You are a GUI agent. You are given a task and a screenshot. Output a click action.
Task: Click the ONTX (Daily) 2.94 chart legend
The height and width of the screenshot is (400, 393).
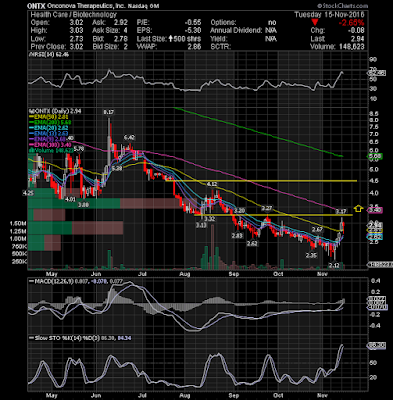pyautogui.click(x=56, y=111)
